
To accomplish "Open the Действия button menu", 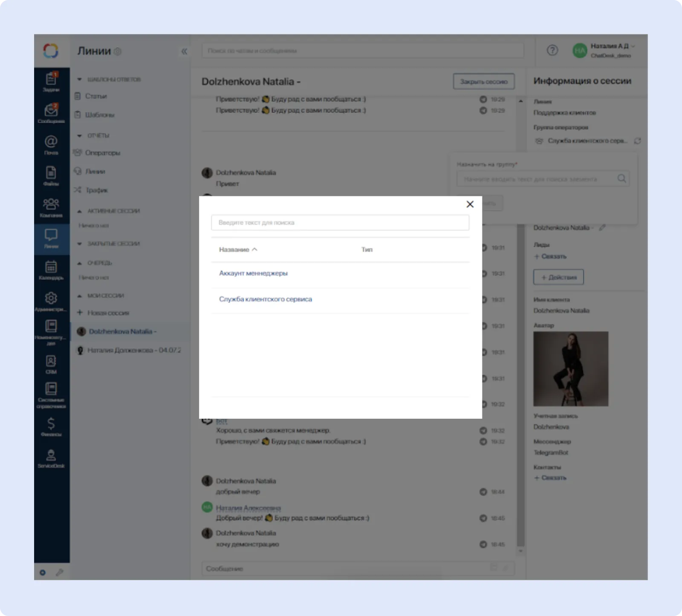I will (558, 277).
